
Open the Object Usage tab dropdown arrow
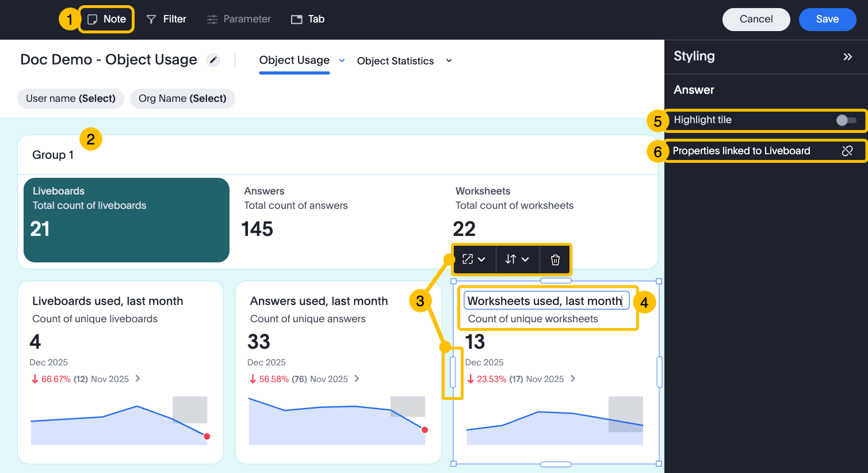(342, 60)
